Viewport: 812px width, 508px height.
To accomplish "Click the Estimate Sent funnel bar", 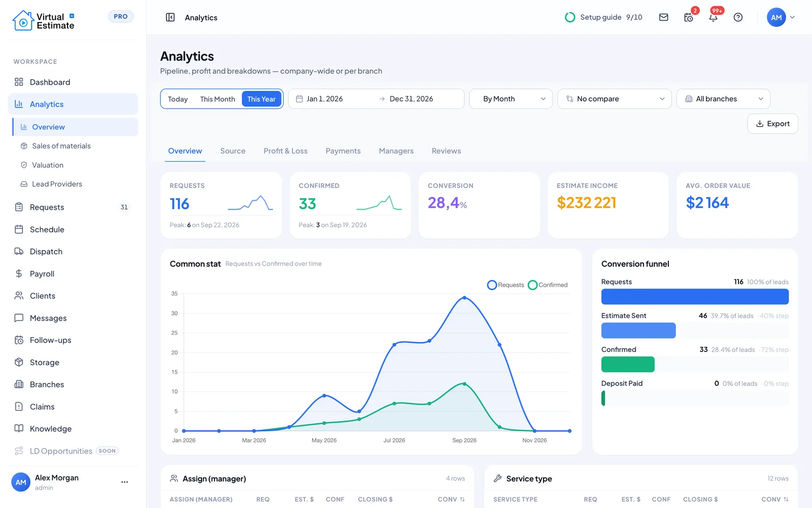I will coord(638,330).
